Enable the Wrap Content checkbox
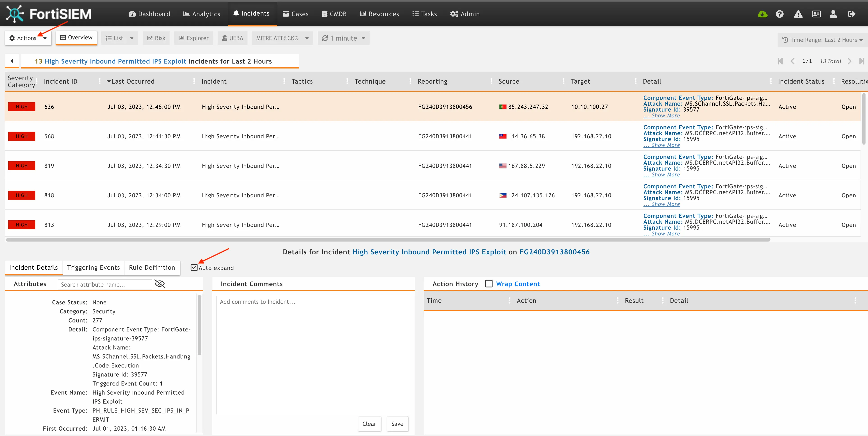 489,284
